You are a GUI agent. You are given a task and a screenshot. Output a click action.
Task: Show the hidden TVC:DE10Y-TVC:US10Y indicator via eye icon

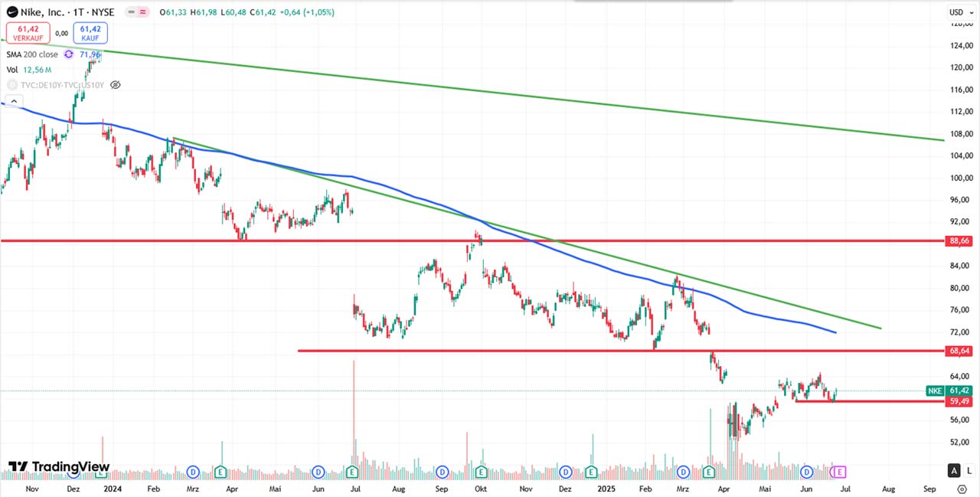point(116,85)
